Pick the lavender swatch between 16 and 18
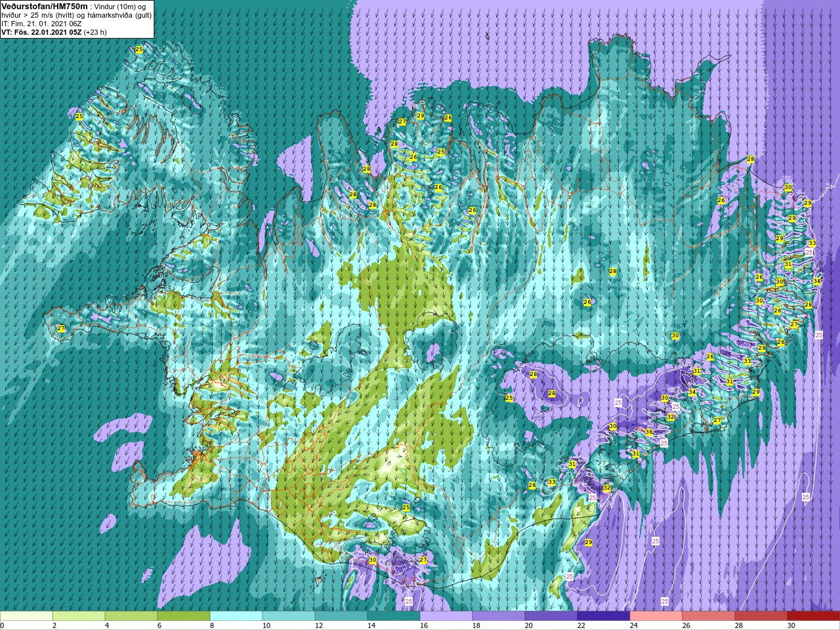Viewport: 840px width, 630px height. (x=446, y=616)
